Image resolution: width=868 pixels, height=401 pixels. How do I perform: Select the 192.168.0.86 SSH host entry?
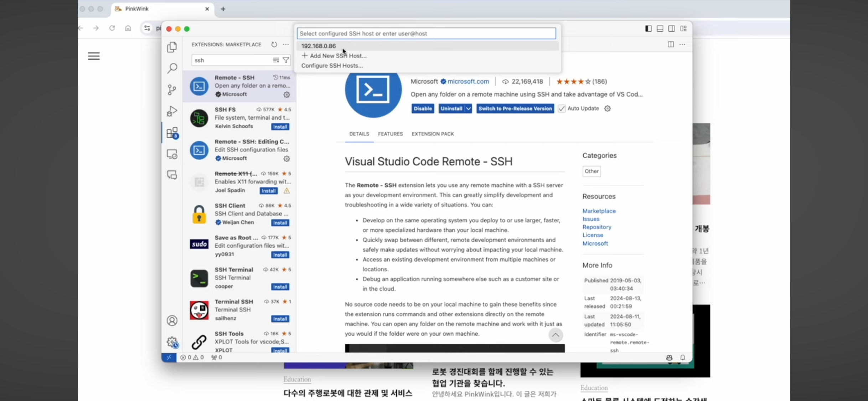click(x=319, y=46)
